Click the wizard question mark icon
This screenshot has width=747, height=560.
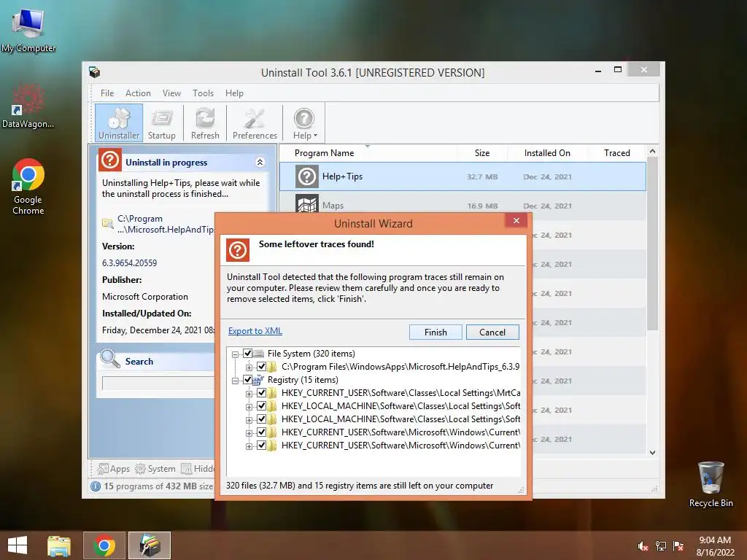pyautogui.click(x=238, y=250)
